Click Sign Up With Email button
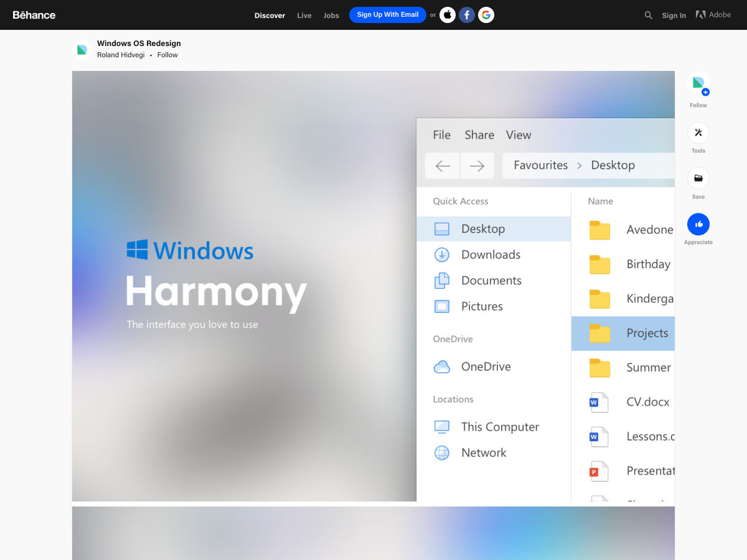Image resolution: width=747 pixels, height=560 pixels. pos(388,15)
